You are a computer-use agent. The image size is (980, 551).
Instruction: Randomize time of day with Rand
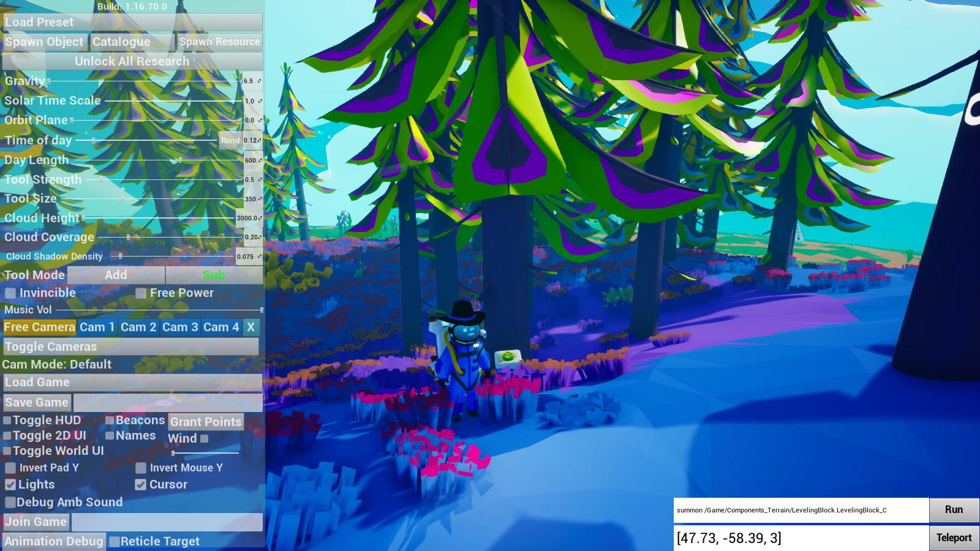tap(230, 140)
